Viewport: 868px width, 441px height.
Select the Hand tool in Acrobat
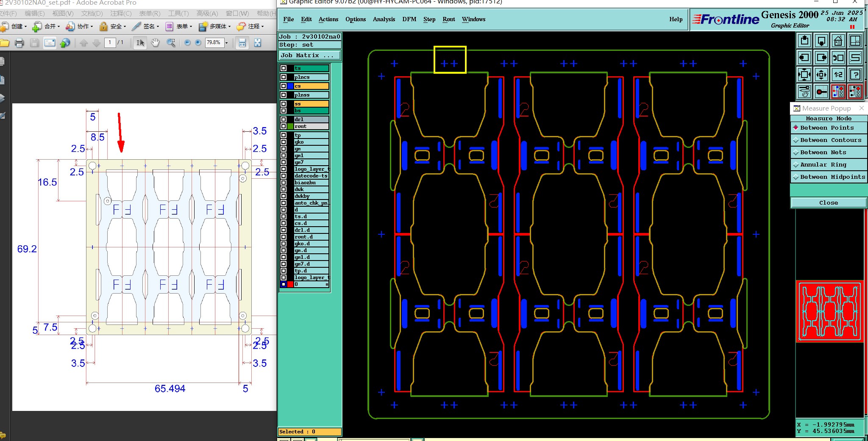pos(155,42)
